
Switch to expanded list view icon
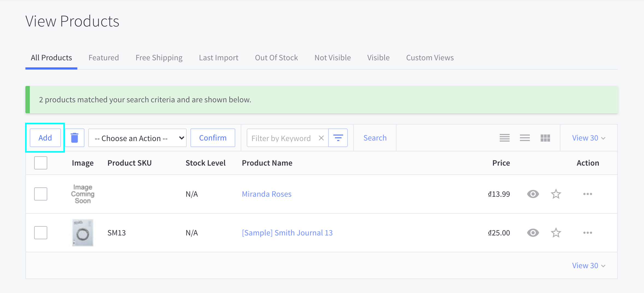[504, 138]
